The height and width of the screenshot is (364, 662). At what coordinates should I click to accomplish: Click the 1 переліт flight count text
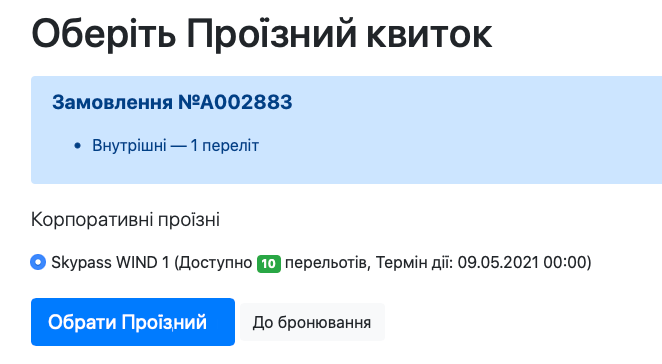point(225,146)
